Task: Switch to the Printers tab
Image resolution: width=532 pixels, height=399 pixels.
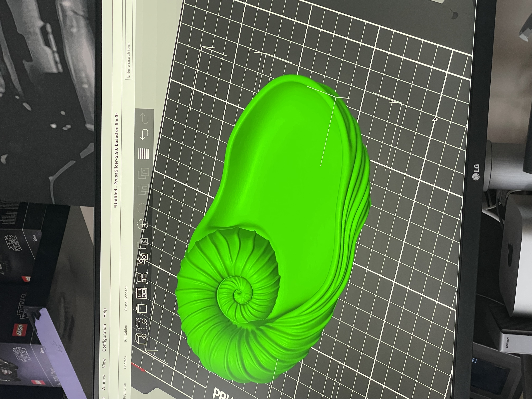Action: pos(125,362)
